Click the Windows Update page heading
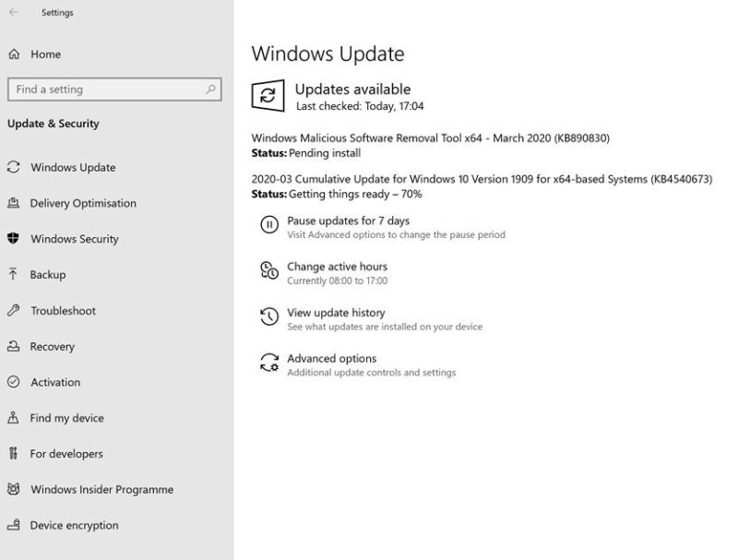This screenshot has height=560, width=738. click(327, 54)
